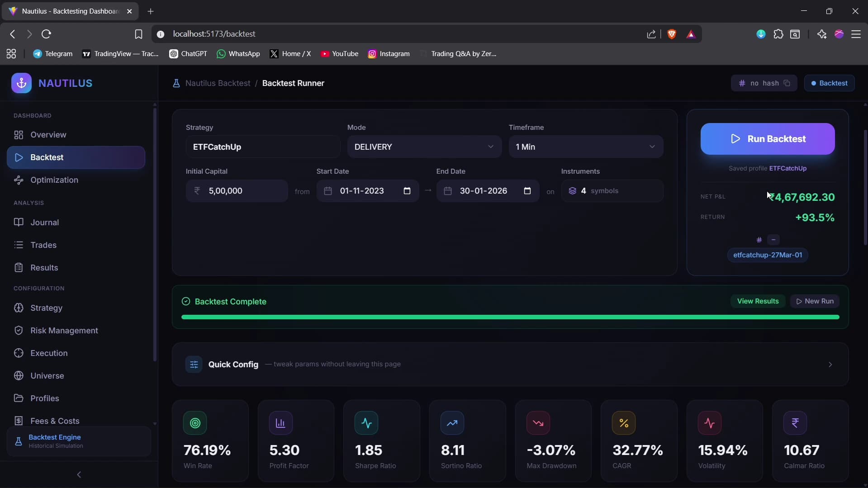This screenshot has height=488, width=868.
Task: Open End Date calendar picker icon
Action: (527, 191)
